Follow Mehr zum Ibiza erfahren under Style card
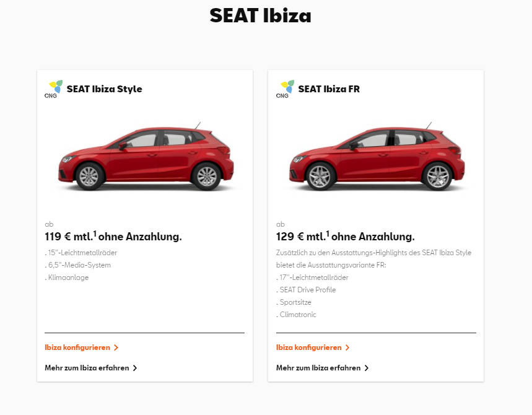This screenshot has height=415, width=532. 87,368
